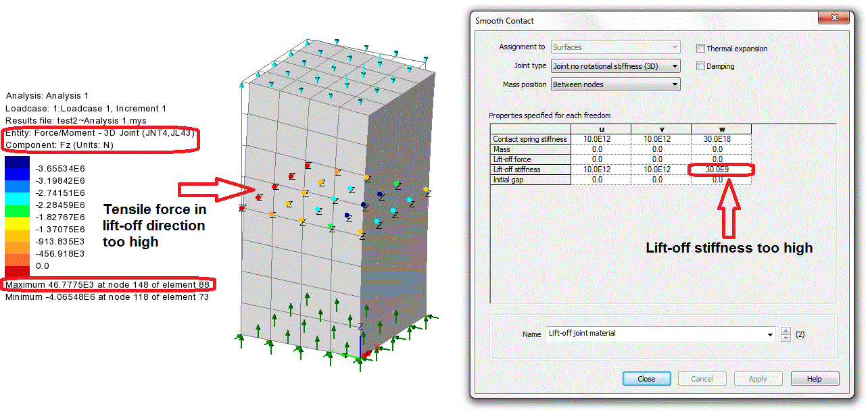The width and height of the screenshot is (868, 414).
Task: Click the Initial gap v cell
Action: [660, 180]
